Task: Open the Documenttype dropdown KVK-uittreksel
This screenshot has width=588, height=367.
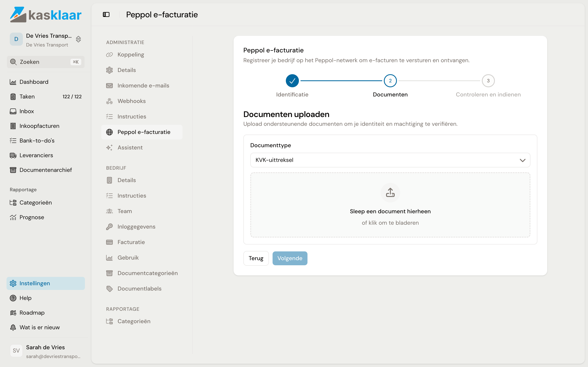Action: pos(390,160)
